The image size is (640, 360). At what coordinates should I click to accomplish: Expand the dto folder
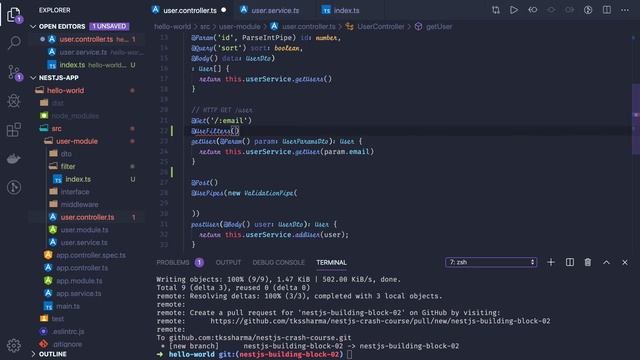tap(66, 154)
